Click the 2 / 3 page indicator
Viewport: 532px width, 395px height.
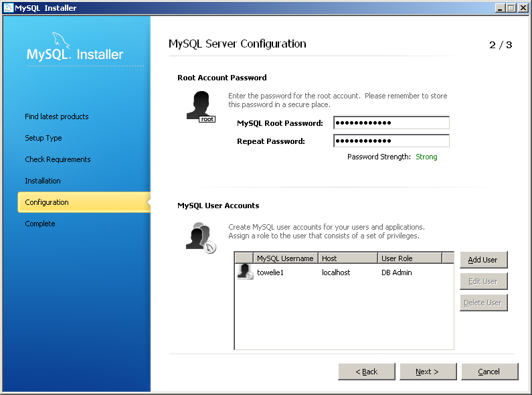pos(501,45)
